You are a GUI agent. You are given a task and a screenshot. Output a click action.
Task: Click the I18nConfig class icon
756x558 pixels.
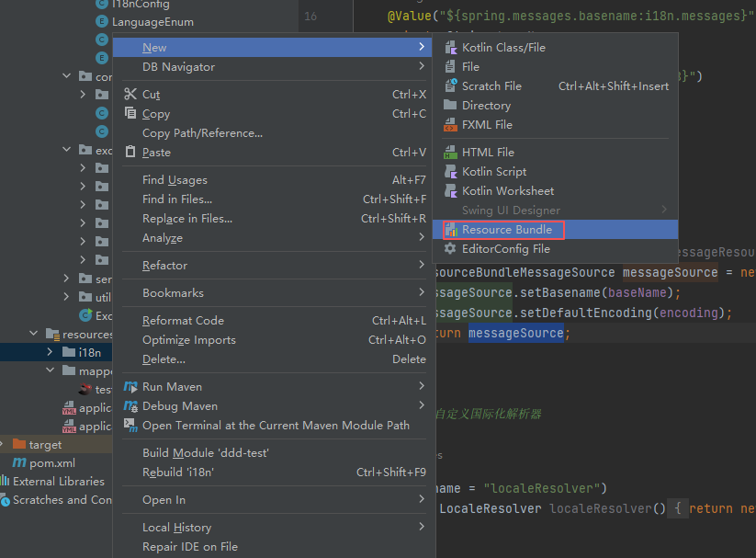[102, 4]
